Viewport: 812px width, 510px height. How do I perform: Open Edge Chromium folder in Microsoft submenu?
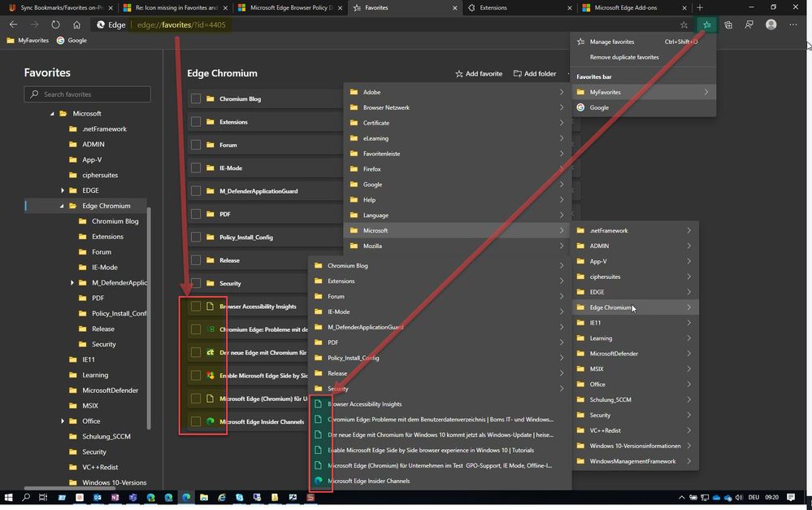click(x=635, y=307)
